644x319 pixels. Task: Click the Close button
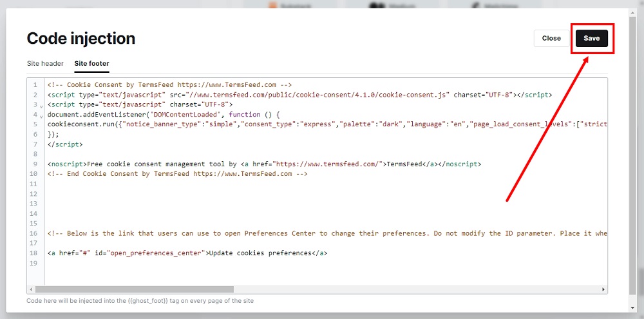(551, 38)
